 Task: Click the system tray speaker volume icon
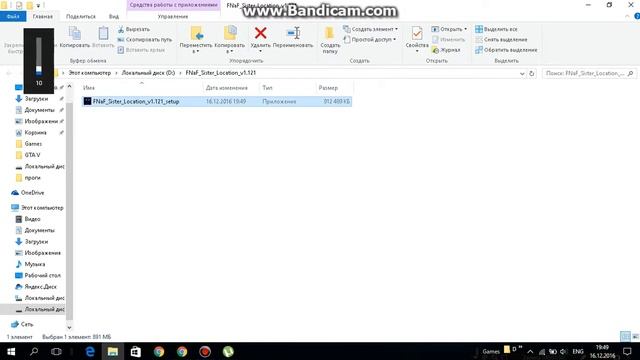point(563,352)
